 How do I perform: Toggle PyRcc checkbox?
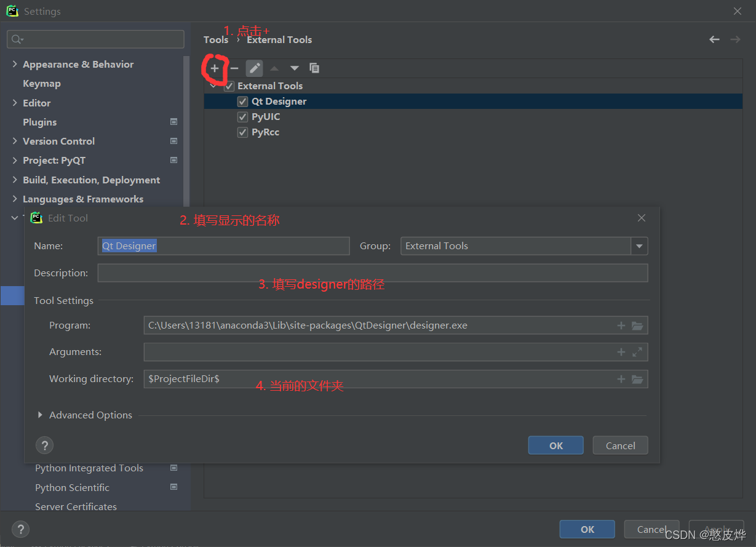[243, 132]
